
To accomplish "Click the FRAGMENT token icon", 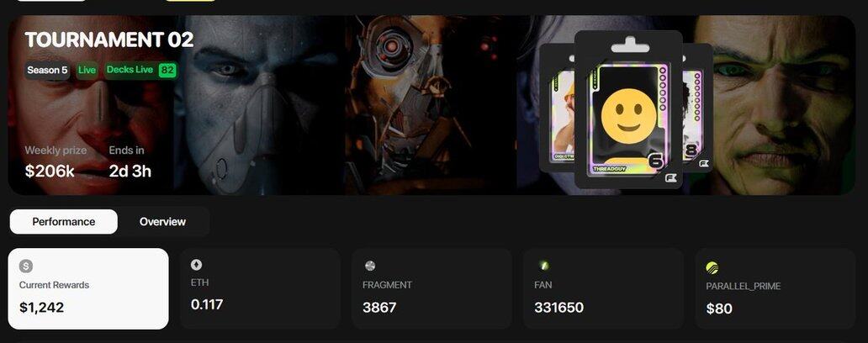I will [x=370, y=266].
